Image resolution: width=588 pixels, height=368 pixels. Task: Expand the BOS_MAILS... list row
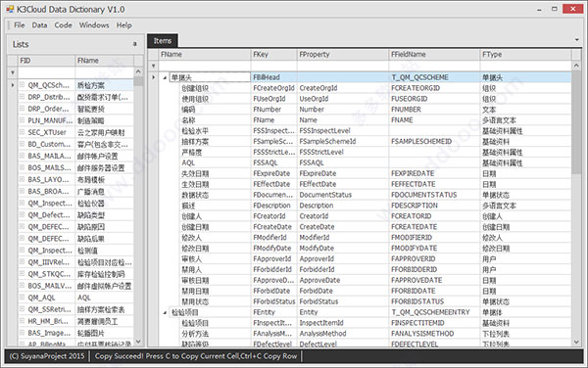(x=23, y=167)
